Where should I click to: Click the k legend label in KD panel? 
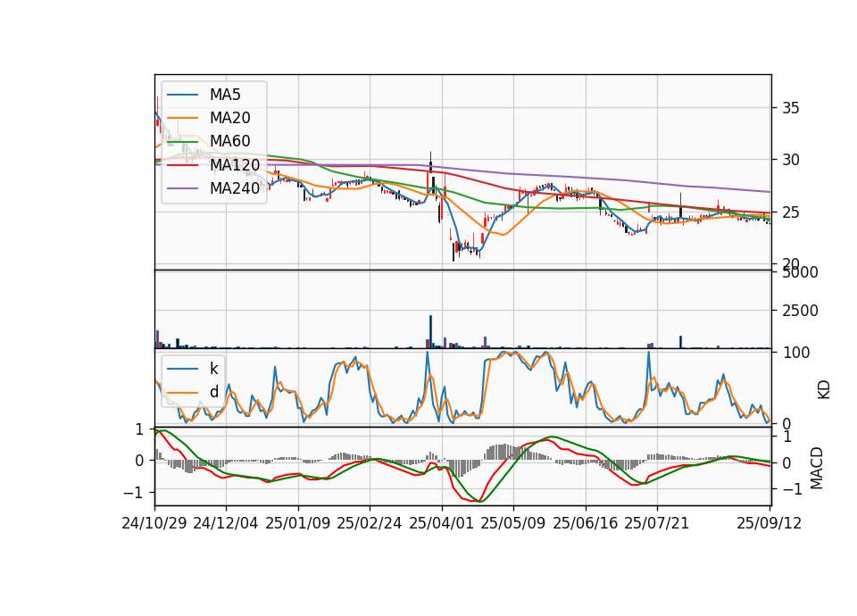[x=213, y=369]
